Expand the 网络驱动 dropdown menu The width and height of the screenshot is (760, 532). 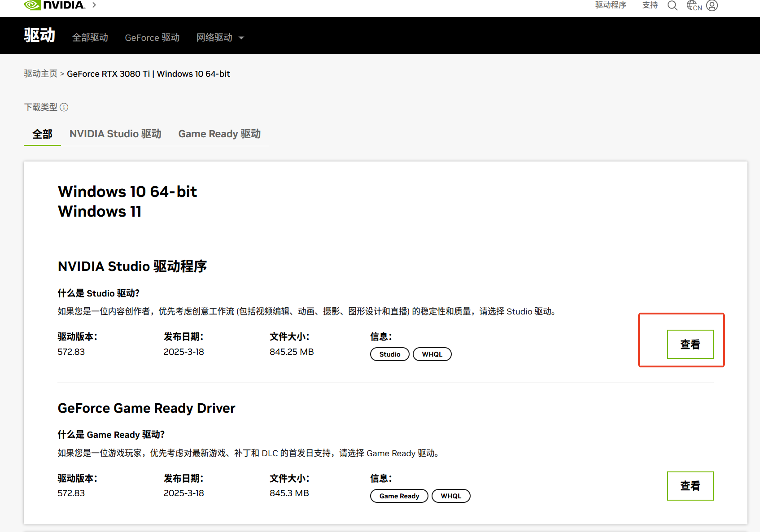[220, 38]
